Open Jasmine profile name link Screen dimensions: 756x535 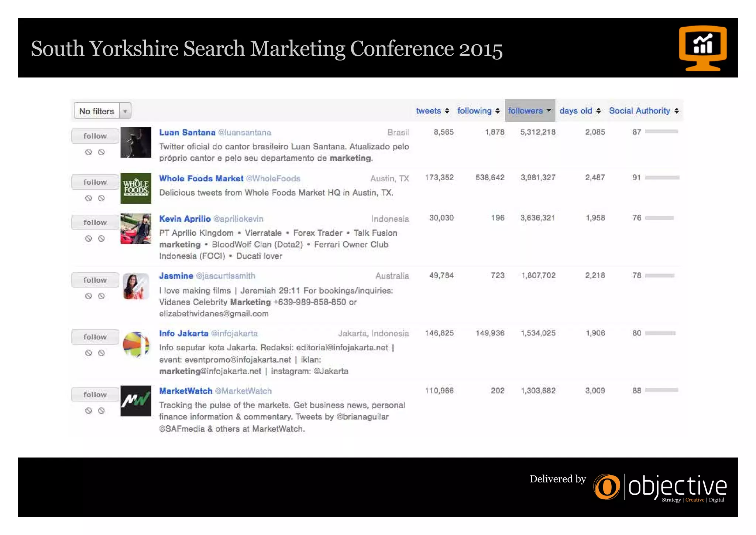click(x=176, y=276)
